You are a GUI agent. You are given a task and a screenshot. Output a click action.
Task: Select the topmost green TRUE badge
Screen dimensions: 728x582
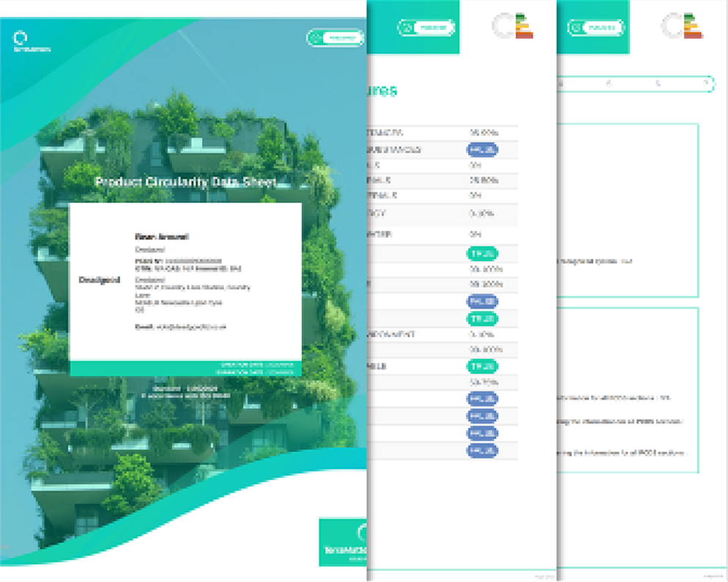tap(482, 254)
